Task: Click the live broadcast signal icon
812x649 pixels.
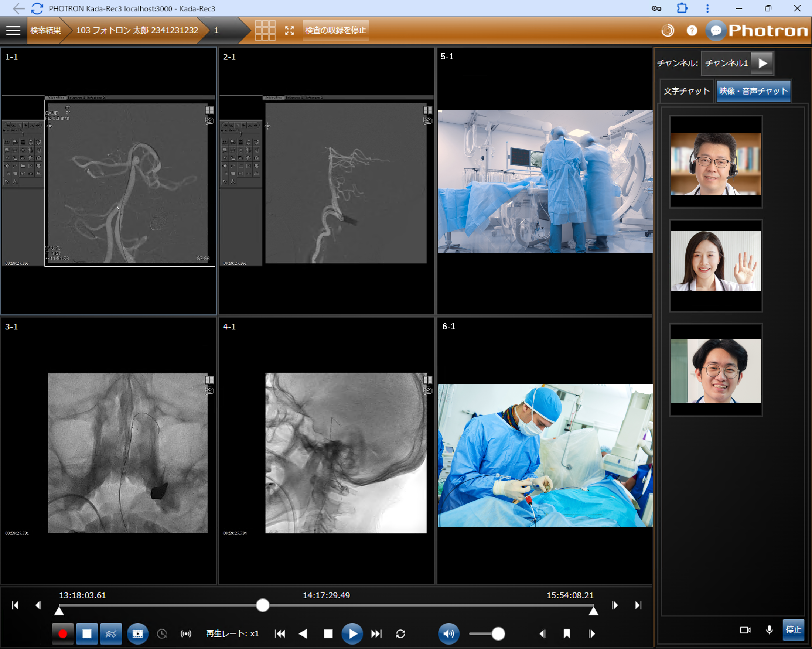Action: coord(186,633)
